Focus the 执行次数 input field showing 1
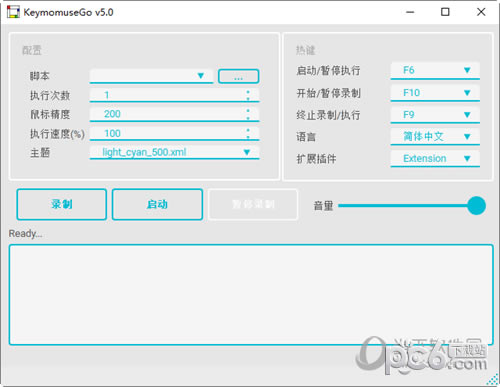 click(x=167, y=95)
